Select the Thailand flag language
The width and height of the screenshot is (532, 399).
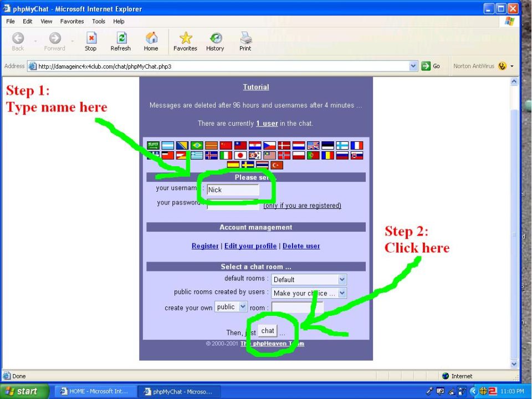click(x=262, y=165)
